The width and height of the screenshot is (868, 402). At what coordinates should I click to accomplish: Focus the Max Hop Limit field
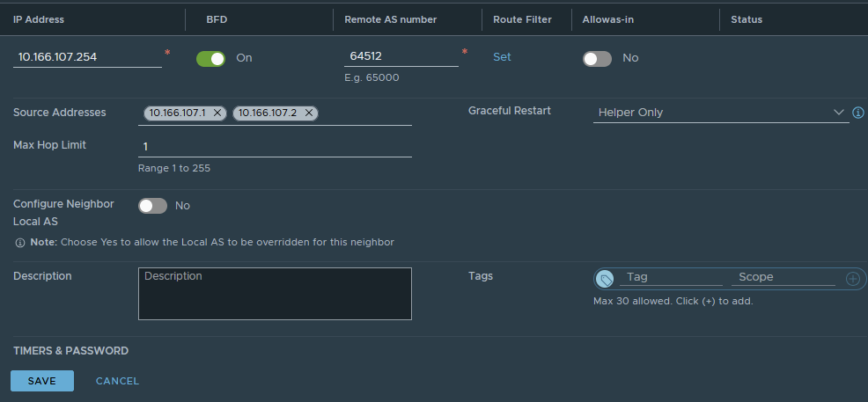coord(275,146)
